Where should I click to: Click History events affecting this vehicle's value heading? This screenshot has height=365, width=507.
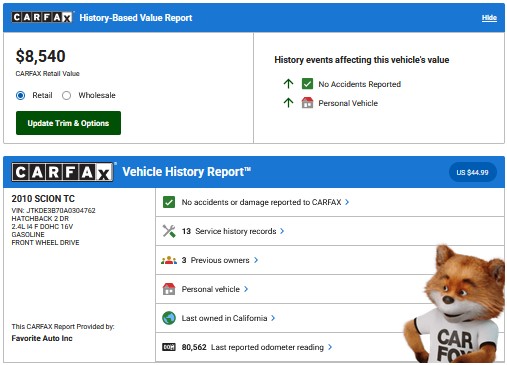pos(362,60)
